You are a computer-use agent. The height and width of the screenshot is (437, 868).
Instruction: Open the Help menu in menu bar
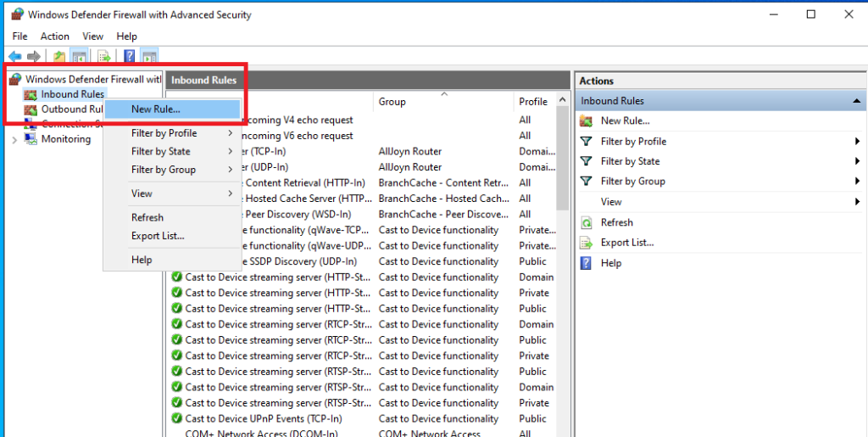pos(127,36)
